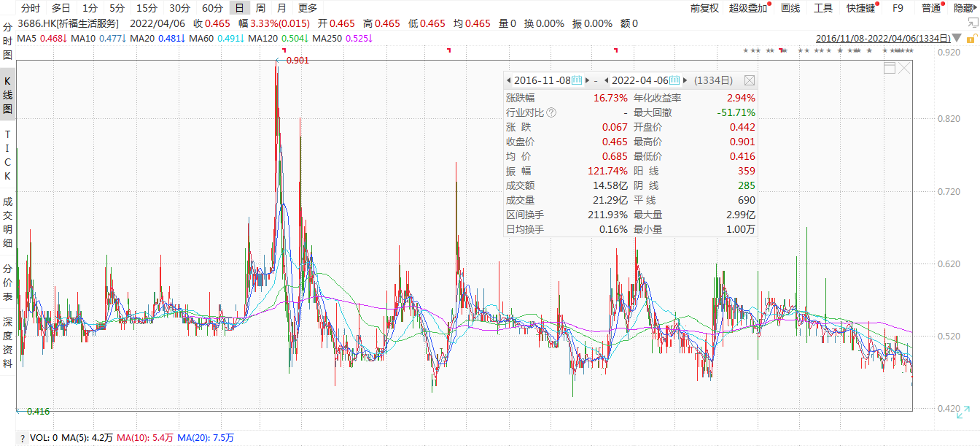Click the MA10 0.477 indicator label
Viewport: 980px width, 446px height.
click(99, 38)
